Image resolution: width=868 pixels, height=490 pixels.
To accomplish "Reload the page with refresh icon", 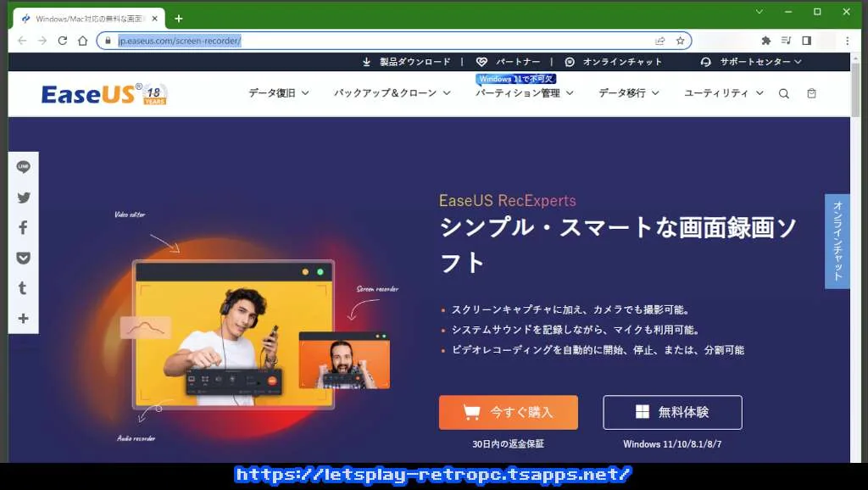I will point(63,41).
